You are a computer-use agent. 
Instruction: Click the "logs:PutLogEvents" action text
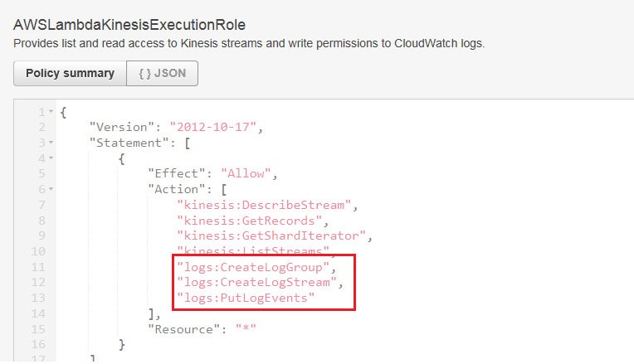[x=246, y=298]
